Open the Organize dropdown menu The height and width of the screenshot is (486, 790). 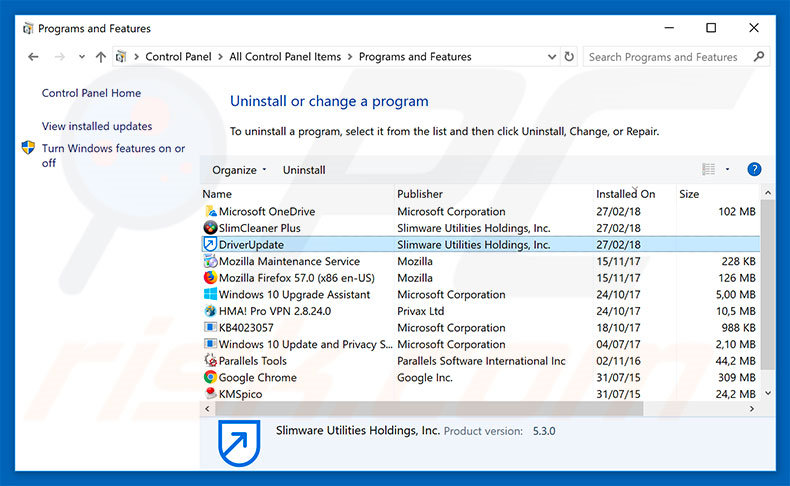pos(240,170)
